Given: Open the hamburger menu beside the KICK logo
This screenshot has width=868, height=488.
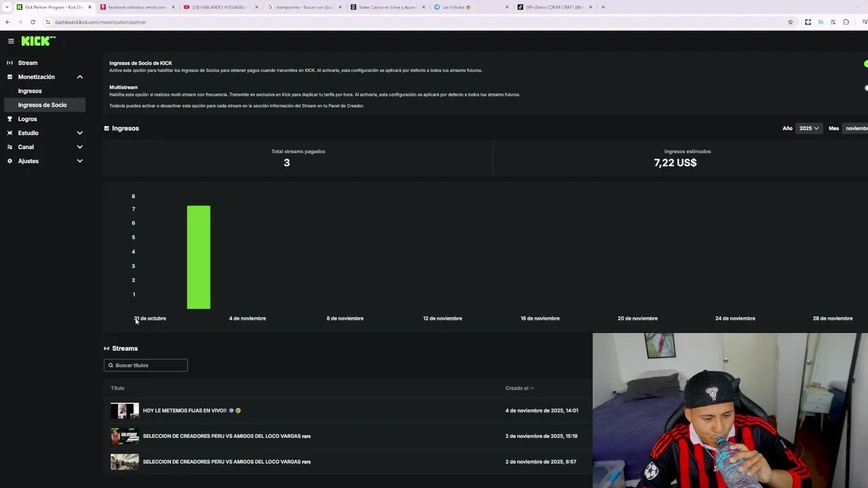Looking at the screenshot, I should point(11,41).
